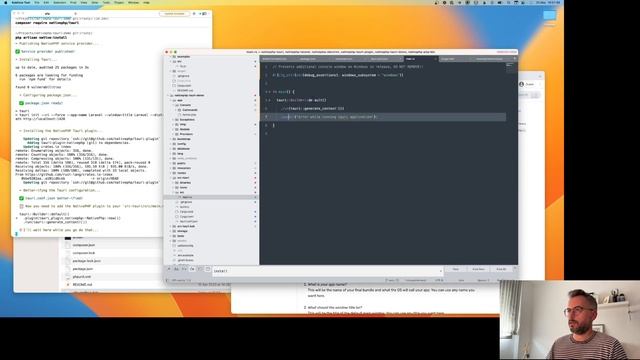Select package-lock.json in the Finder window
Image resolution: width=640 pixels, height=360 pixels.
tap(87, 261)
